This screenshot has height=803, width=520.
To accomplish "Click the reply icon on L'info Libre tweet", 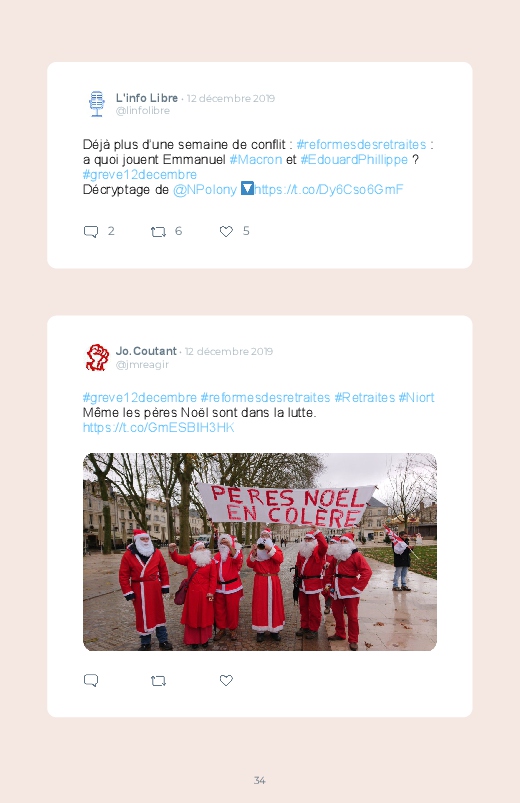I will tap(91, 231).
